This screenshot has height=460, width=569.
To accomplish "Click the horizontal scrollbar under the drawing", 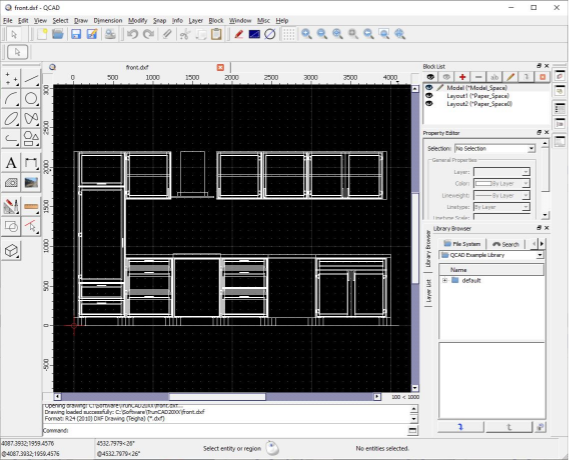I will 217,397.
